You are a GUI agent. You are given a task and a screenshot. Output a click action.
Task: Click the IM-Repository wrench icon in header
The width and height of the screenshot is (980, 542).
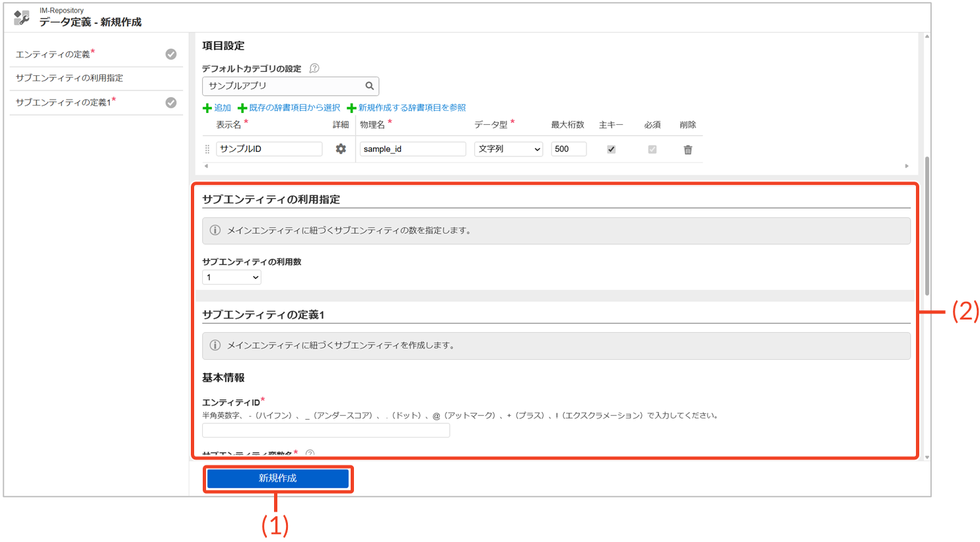(22, 17)
